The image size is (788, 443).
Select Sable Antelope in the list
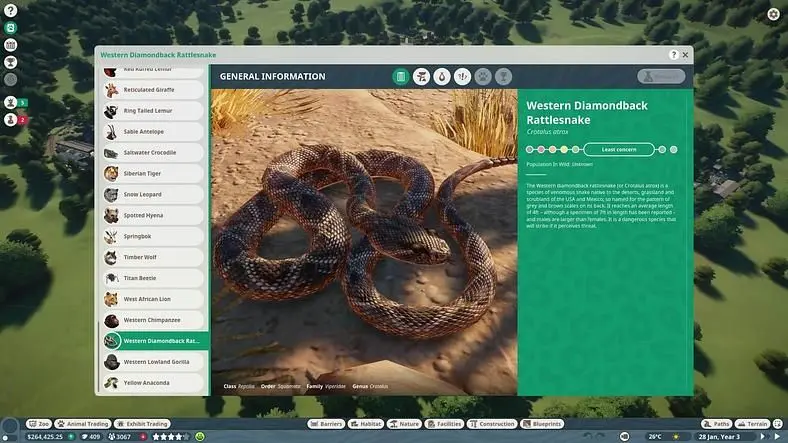pyautogui.click(x=153, y=132)
